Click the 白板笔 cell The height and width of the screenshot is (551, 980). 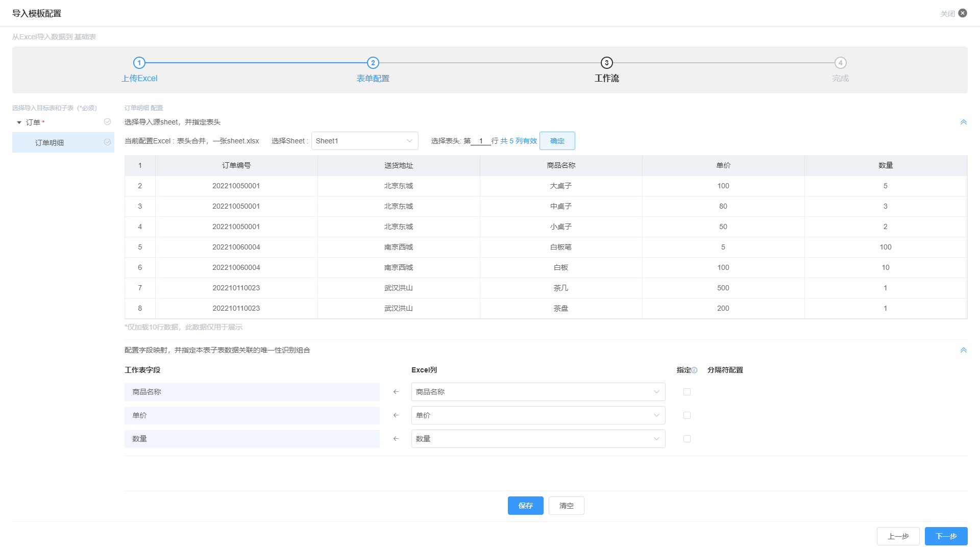coord(561,247)
